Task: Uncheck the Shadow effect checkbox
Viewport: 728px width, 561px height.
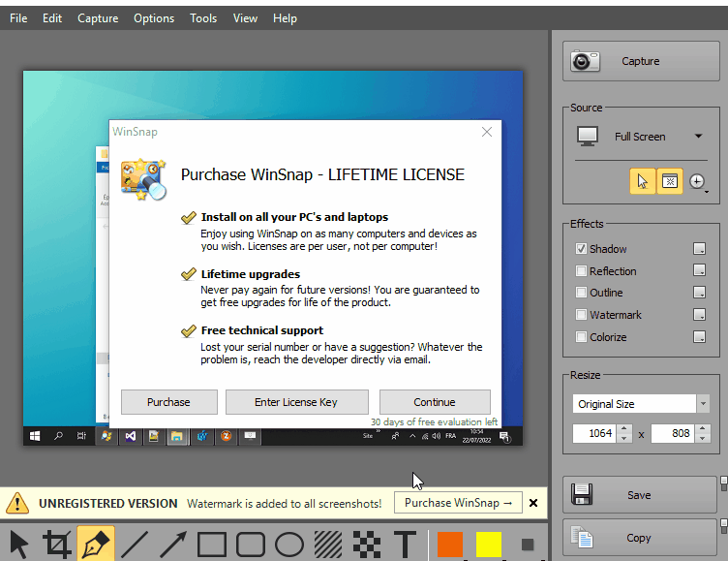Action: pos(581,249)
